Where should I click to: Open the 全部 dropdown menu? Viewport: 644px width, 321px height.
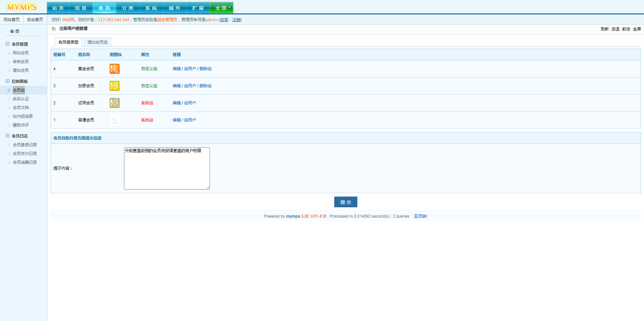(222, 8)
